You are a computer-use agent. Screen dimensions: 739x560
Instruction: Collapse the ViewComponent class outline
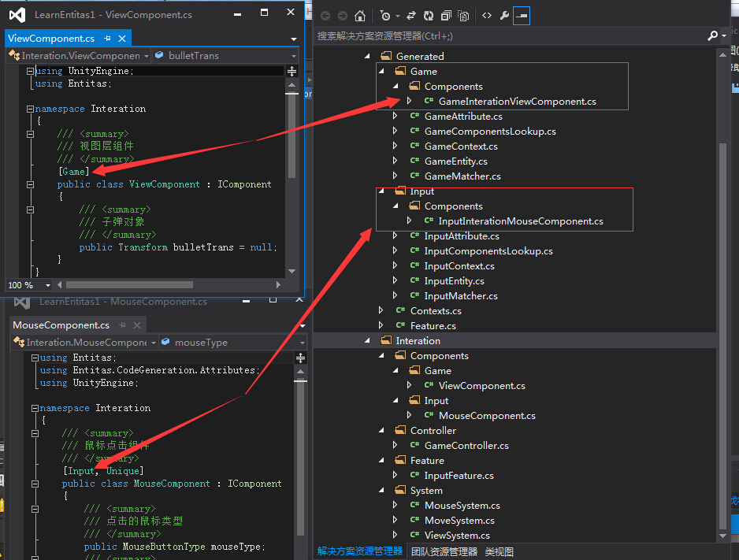pyautogui.click(x=30, y=184)
